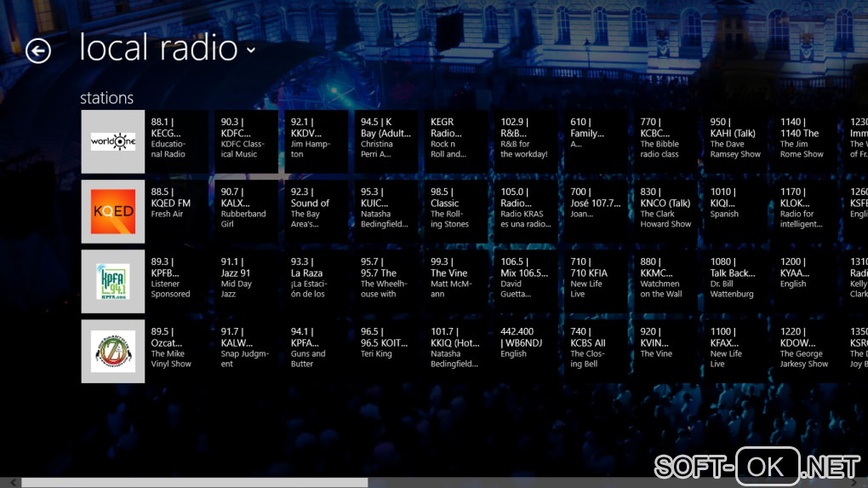Image resolution: width=868 pixels, height=488 pixels.
Task: Open the 91.7 KALW Snap Judgment tile
Action: pyautogui.click(x=247, y=351)
